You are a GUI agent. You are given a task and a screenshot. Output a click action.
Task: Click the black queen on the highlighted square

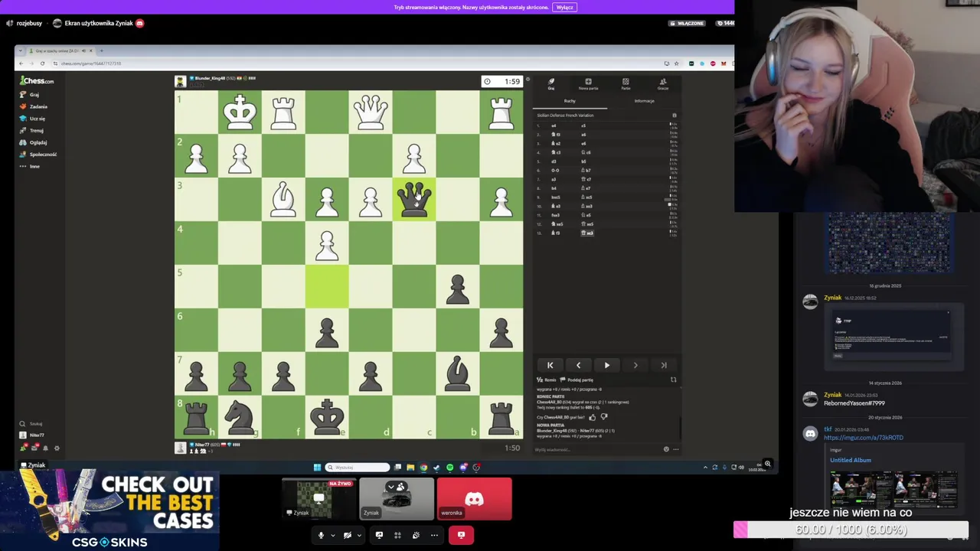point(414,200)
